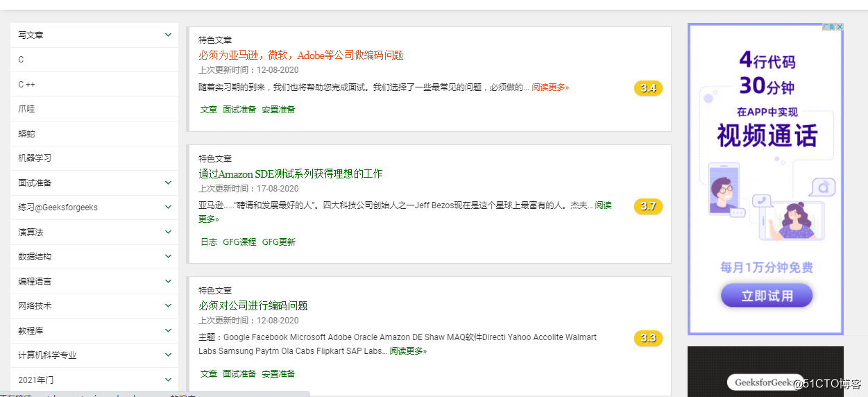Click the summary text starting 随着实习期的到来

(x=364, y=87)
